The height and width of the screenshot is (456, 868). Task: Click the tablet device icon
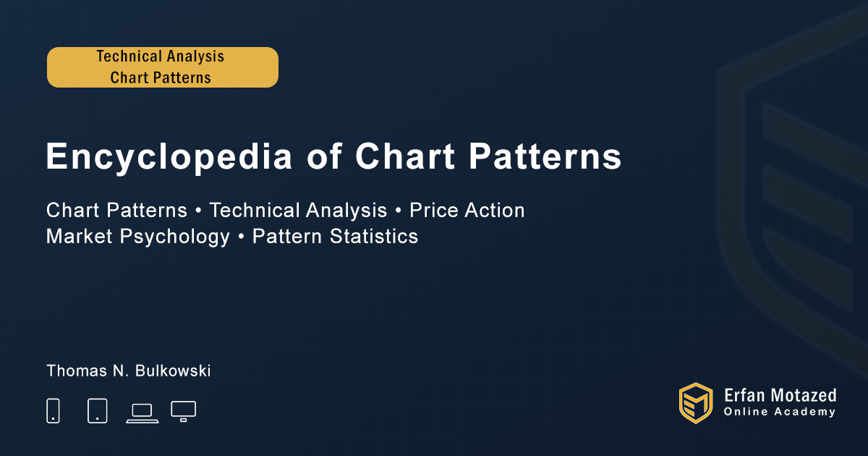point(97,410)
